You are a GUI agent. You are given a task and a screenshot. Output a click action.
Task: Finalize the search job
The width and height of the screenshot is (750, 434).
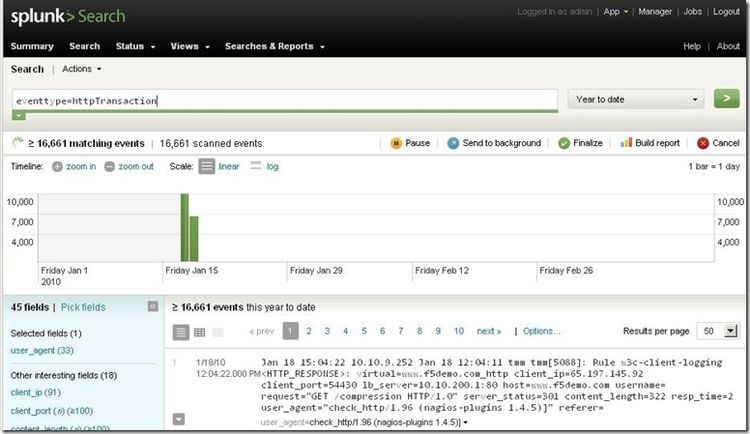tap(565, 143)
